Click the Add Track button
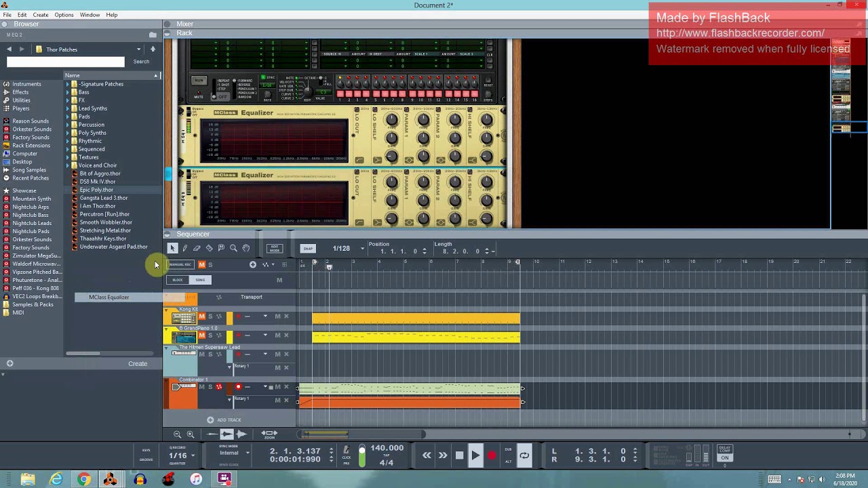This screenshot has width=868, height=488. tap(224, 420)
